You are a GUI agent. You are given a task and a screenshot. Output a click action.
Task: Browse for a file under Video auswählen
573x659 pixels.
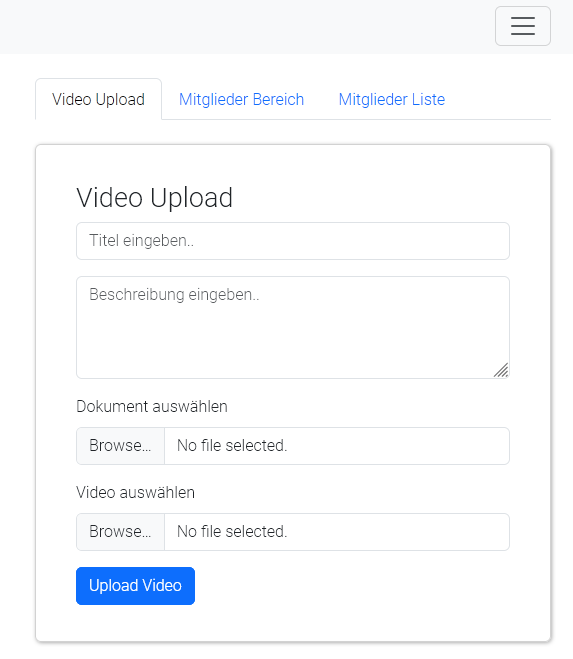pyautogui.click(x=120, y=532)
